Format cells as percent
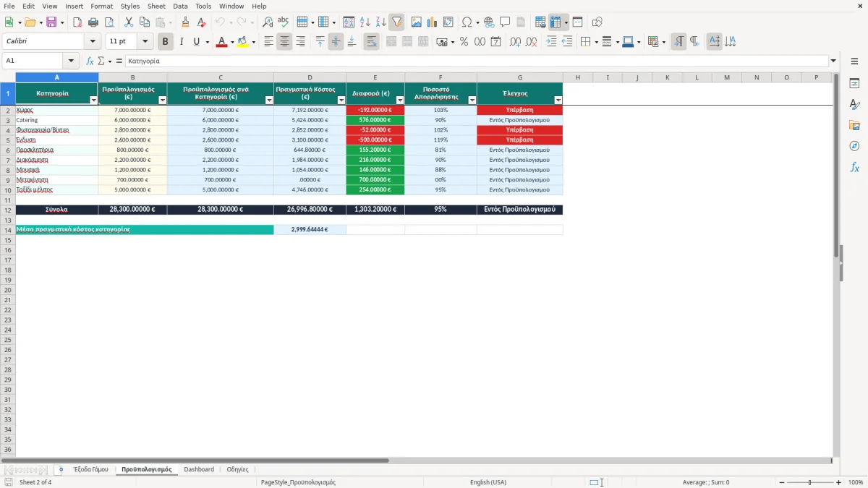This screenshot has width=868, height=488. pos(464,42)
